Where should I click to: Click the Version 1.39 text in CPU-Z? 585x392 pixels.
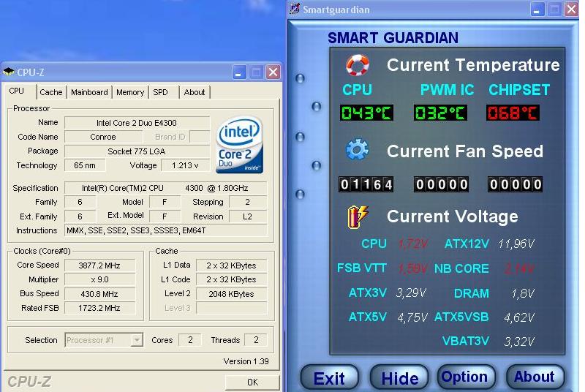point(246,361)
